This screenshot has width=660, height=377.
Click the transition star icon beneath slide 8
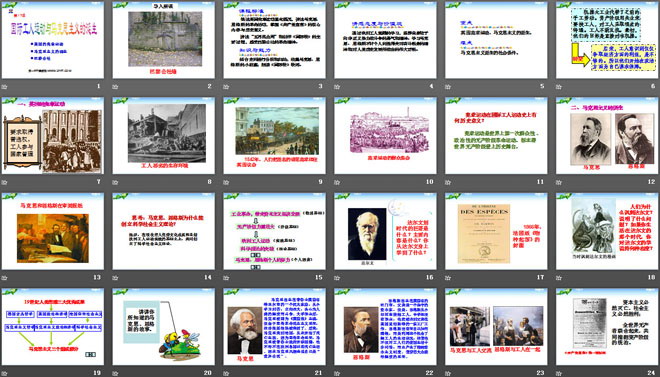point(115,182)
